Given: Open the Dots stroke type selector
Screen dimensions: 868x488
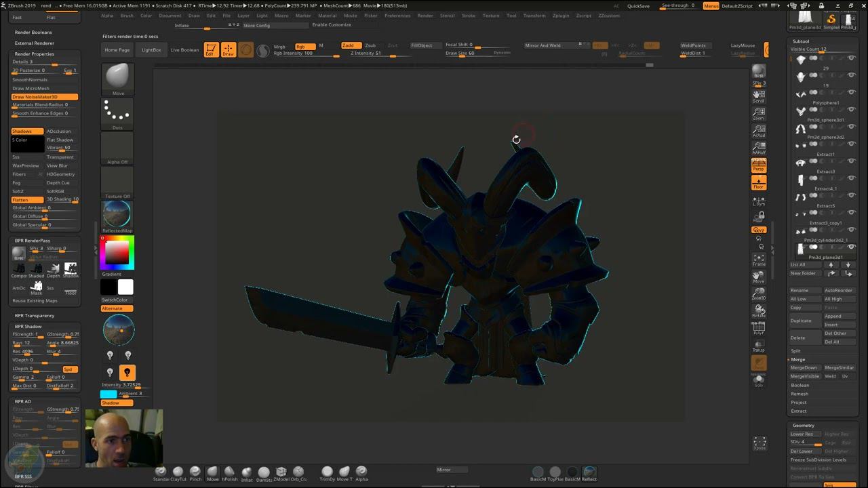Looking at the screenshot, I should (x=118, y=113).
